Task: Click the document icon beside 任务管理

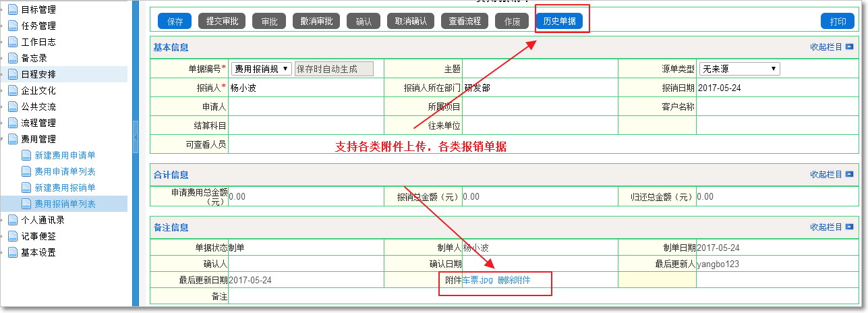Action: coord(12,26)
